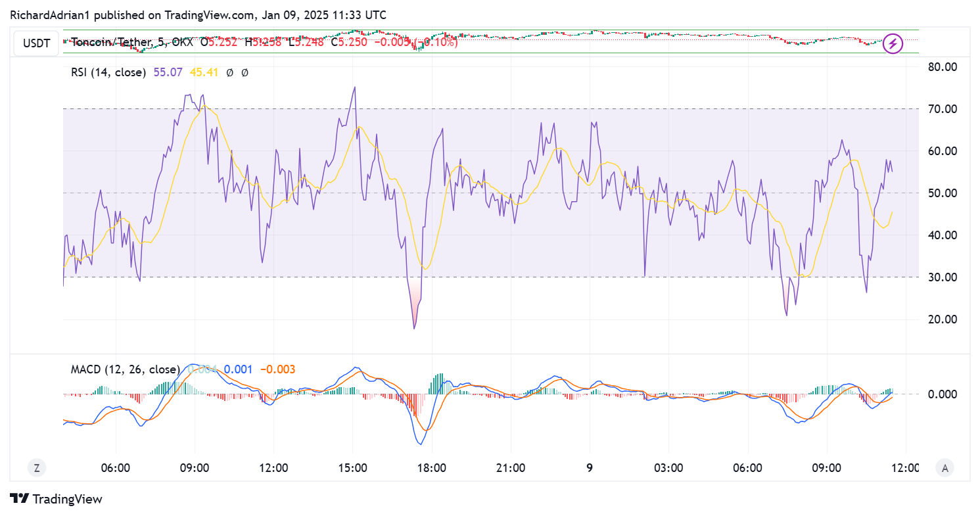Click the 21:00 time axis label
The image size is (980, 516).
pyautogui.click(x=510, y=468)
